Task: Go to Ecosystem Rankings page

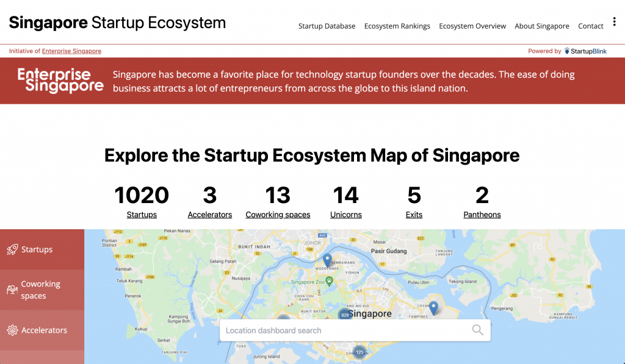Action: click(x=397, y=26)
